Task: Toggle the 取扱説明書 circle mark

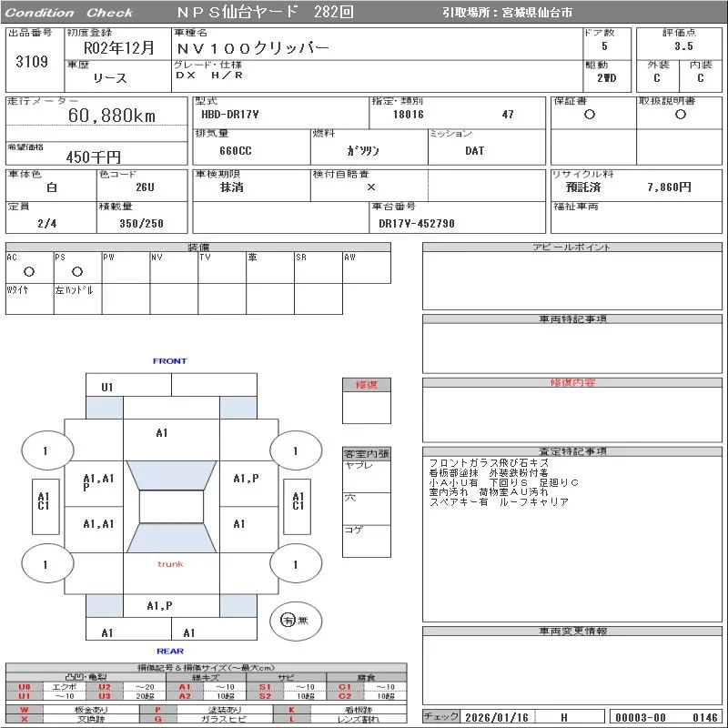Action: 680,115
